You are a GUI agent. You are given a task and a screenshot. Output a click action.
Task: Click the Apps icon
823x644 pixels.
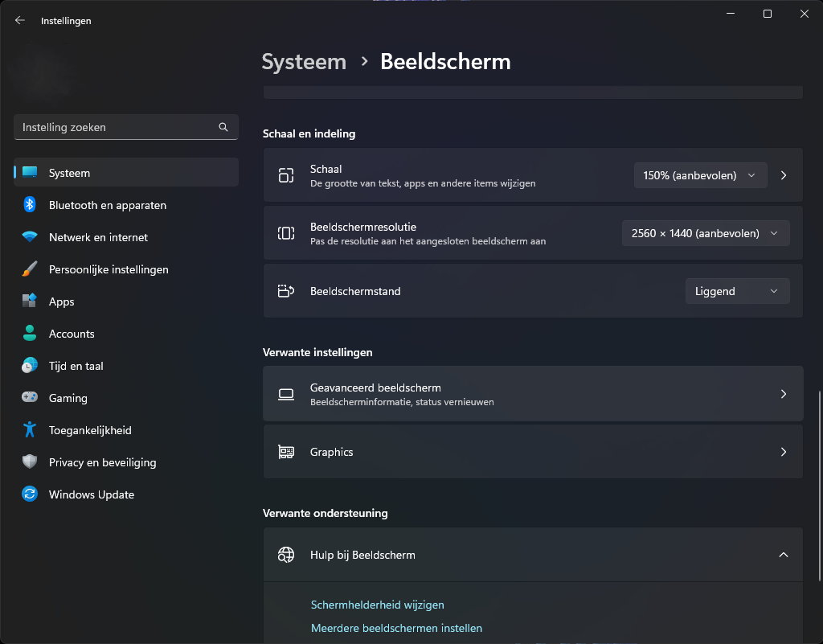30,301
